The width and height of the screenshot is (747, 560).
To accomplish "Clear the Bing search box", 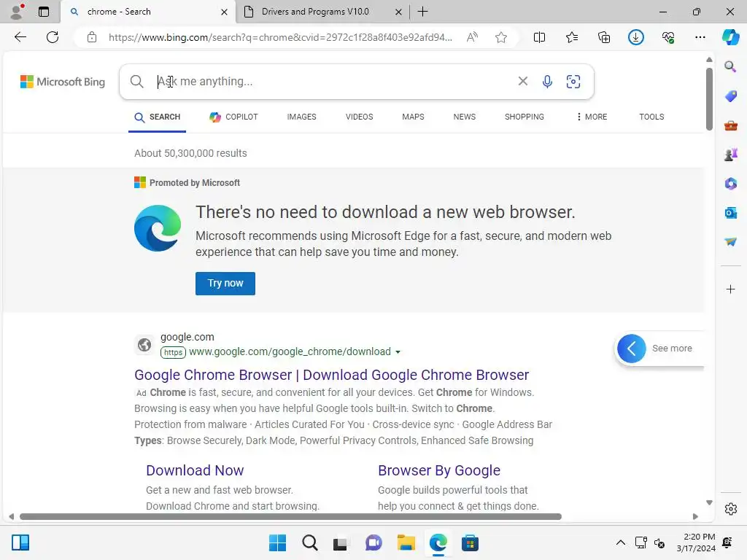I will [522, 82].
